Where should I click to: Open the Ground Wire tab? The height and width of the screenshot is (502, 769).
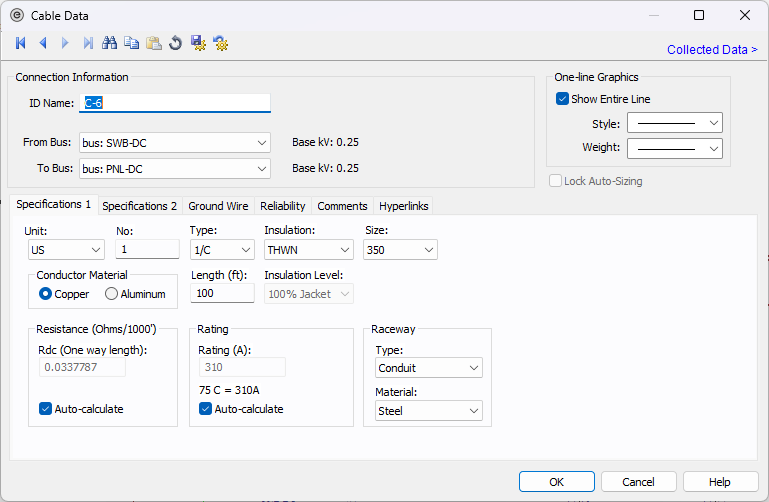point(218,206)
